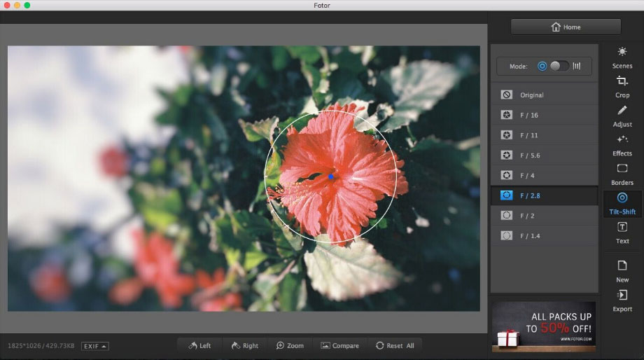Image resolution: width=644 pixels, height=360 pixels.
Task: Open the Borders panel
Action: pyautogui.click(x=622, y=174)
